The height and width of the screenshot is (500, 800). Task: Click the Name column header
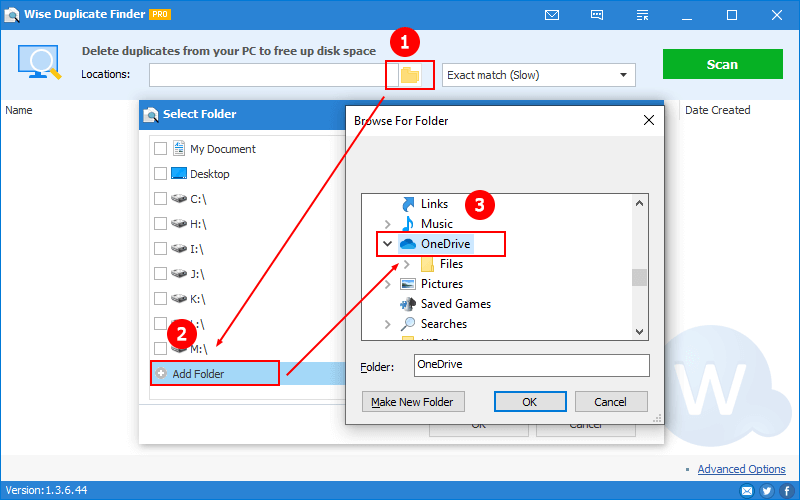[x=19, y=110]
